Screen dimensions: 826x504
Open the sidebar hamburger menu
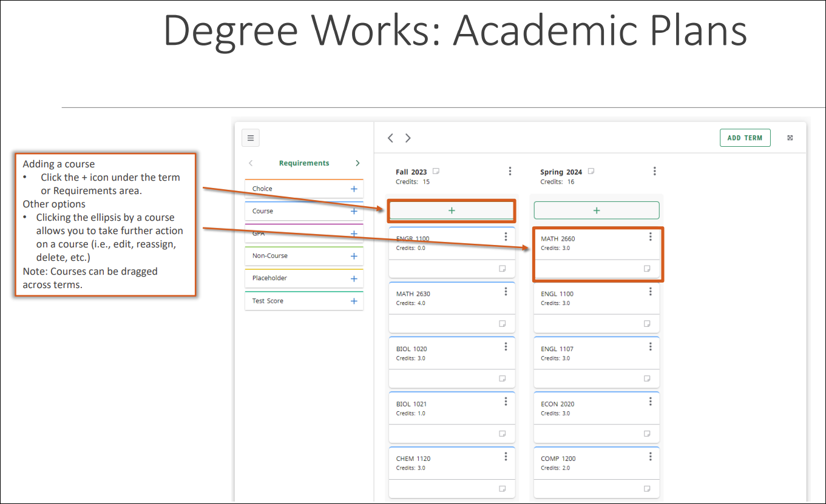251,138
